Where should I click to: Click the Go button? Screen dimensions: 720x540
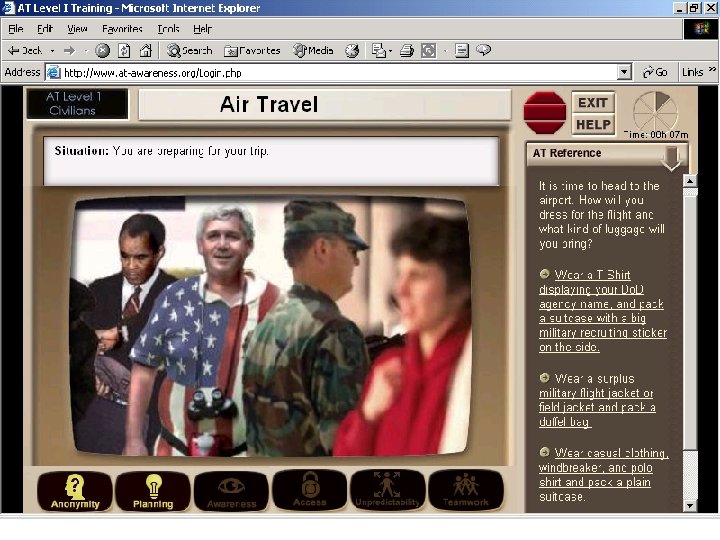point(655,72)
